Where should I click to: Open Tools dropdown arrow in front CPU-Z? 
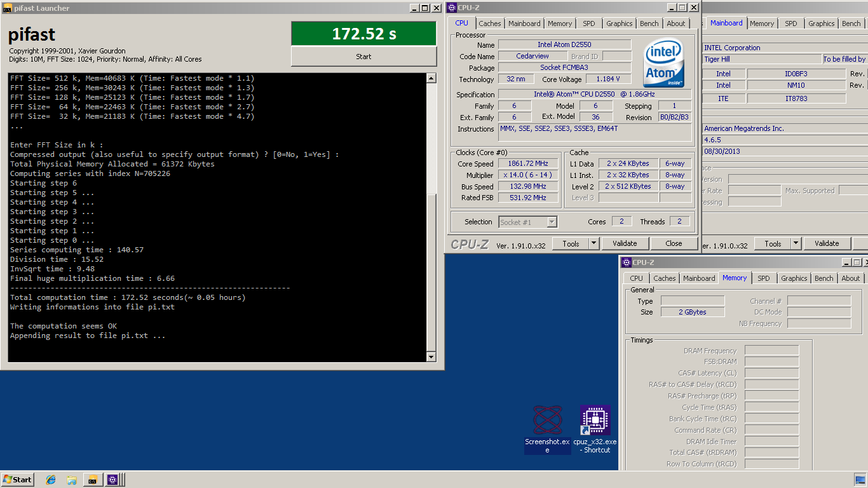click(x=594, y=243)
